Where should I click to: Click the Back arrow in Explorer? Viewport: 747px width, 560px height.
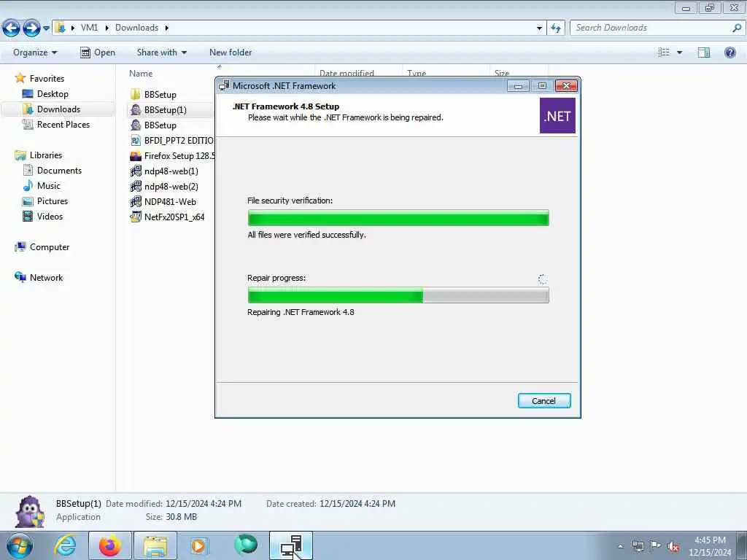(x=12, y=28)
